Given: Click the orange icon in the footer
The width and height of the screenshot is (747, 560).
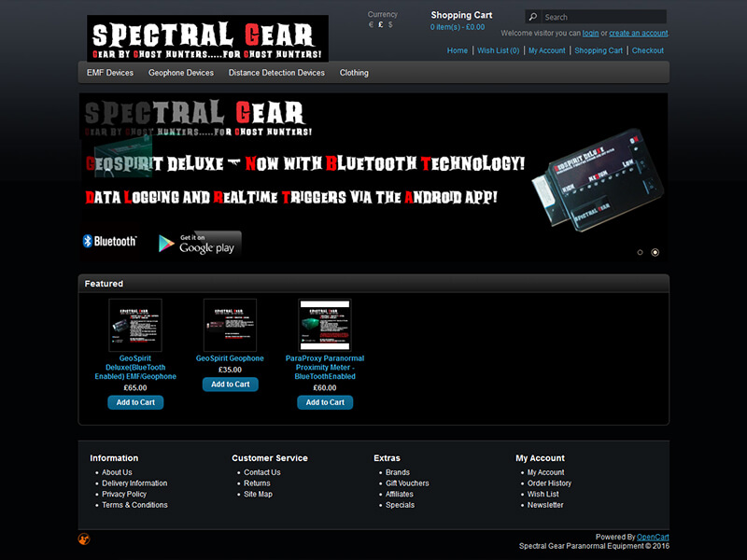Looking at the screenshot, I should coord(84,539).
